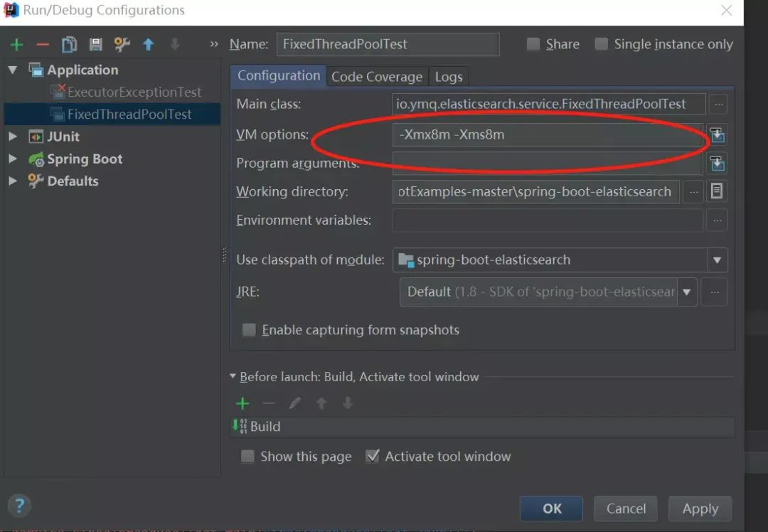
Task: Expand the Defaults tree node
Action: coord(13,181)
